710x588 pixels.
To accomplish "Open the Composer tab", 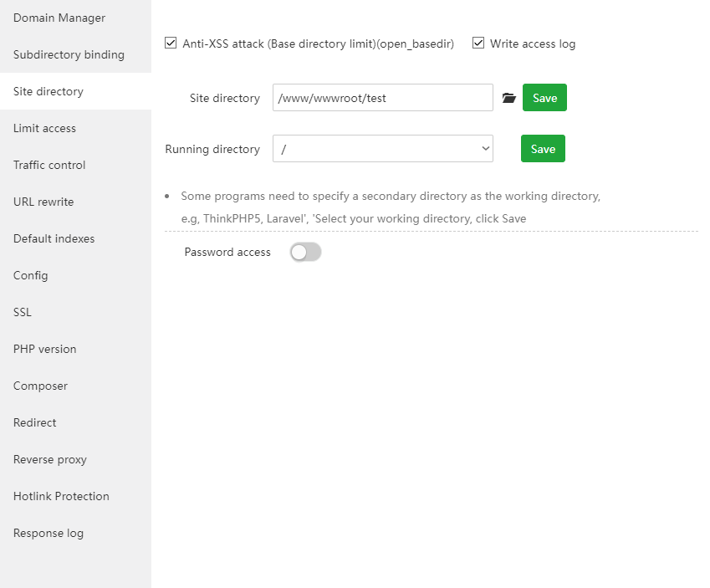I will pos(40,386).
